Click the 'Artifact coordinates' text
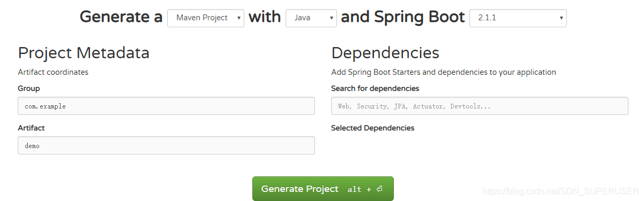Image resolution: width=644 pixels, height=201 pixels. click(53, 72)
